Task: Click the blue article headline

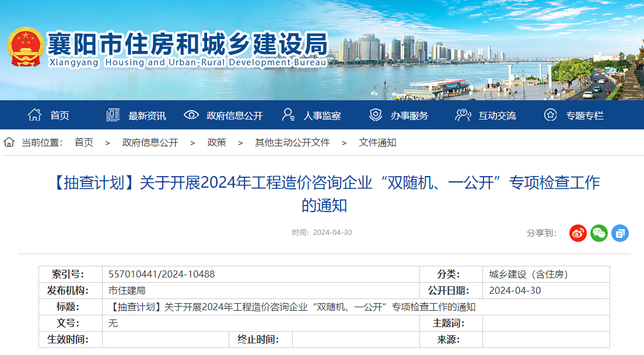Action: [x=324, y=194]
